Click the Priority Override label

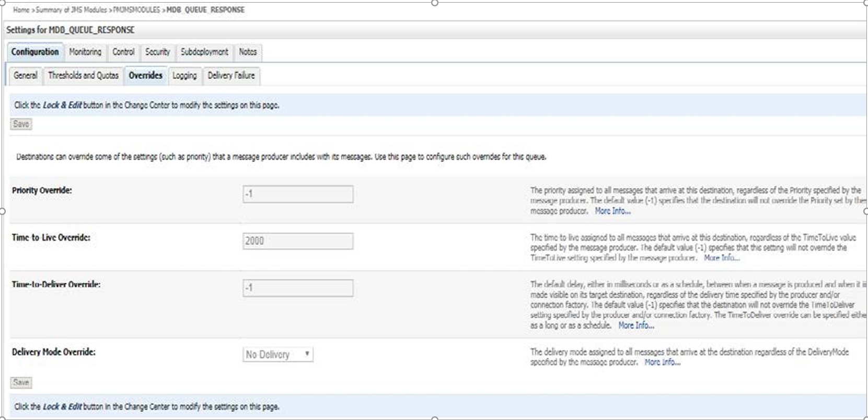click(42, 190)
